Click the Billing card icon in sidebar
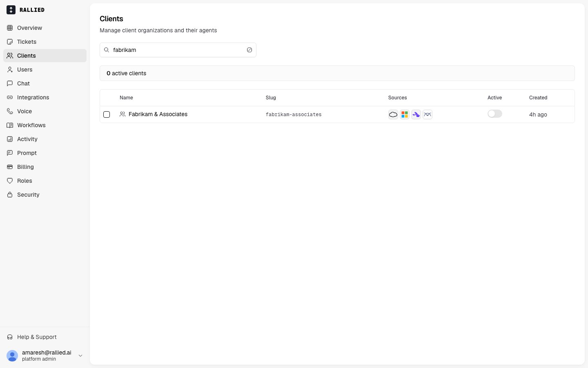Viewport: 588px width, 368px height. click(10, 167)
